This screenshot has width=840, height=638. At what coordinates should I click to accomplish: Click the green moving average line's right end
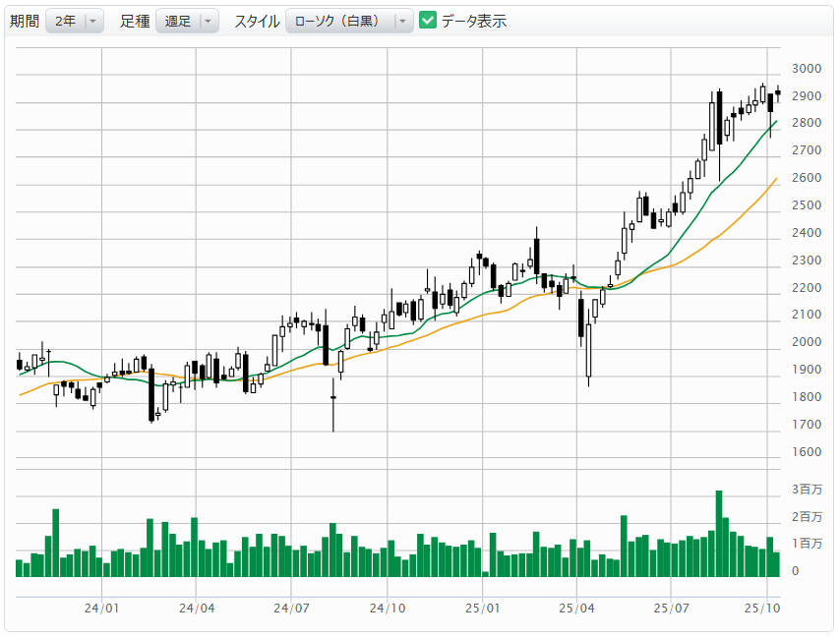point(776,122)
